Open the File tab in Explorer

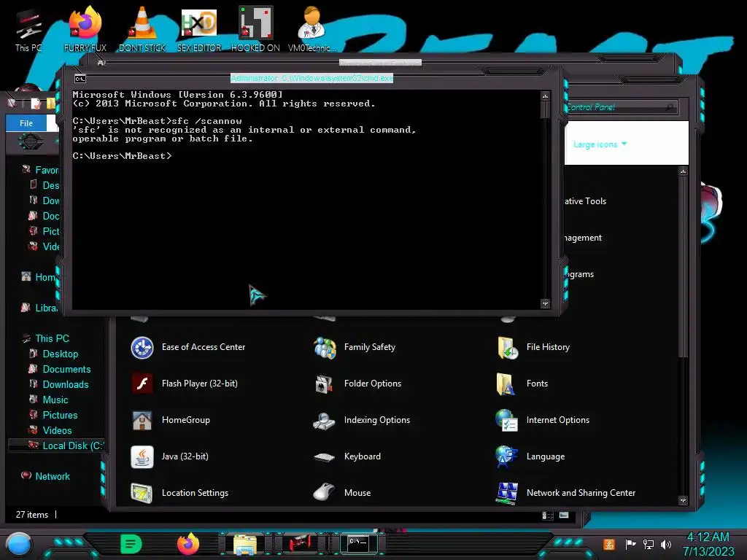click(x=26, y=123)
